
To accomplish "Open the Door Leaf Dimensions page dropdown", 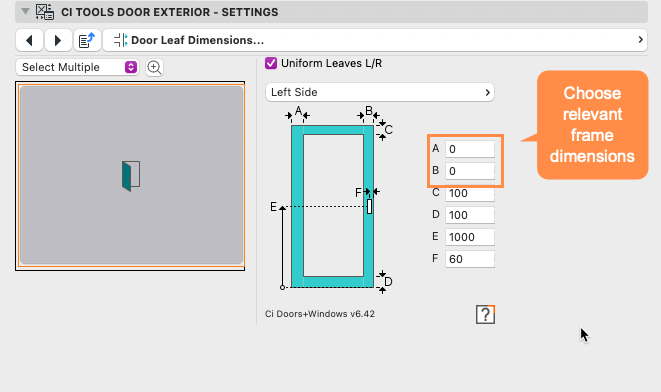I will [x=375, y=40].
